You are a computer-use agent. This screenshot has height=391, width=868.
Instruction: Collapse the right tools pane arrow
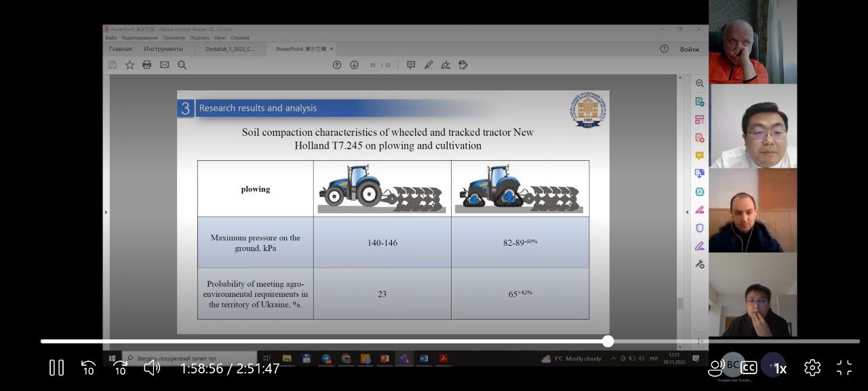tap(687, 212)
